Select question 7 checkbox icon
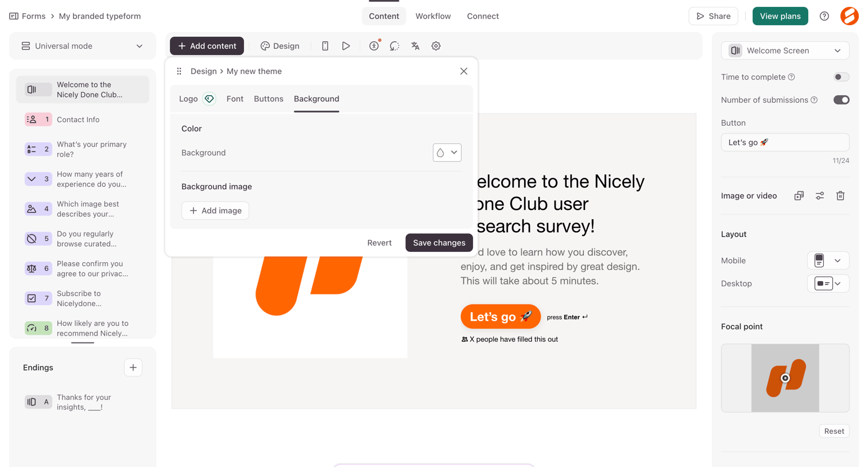Viewport: 868px width, 467px height. (x=38, y=298)
